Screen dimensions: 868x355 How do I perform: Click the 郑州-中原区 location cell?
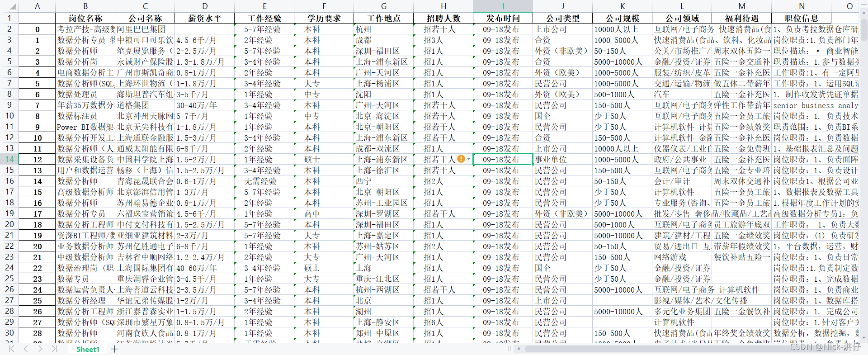384,333
